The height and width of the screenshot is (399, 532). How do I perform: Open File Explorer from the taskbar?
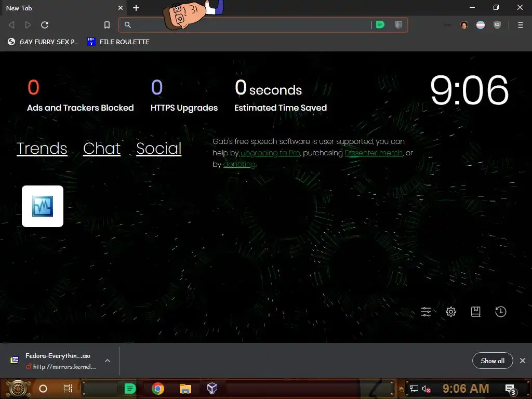point(185,389)
